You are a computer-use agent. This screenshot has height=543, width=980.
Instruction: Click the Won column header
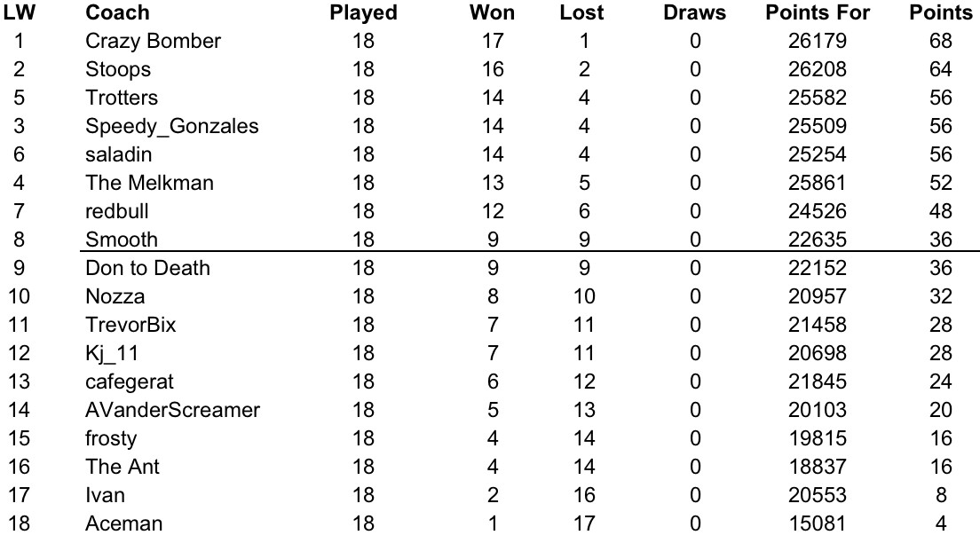492,12
